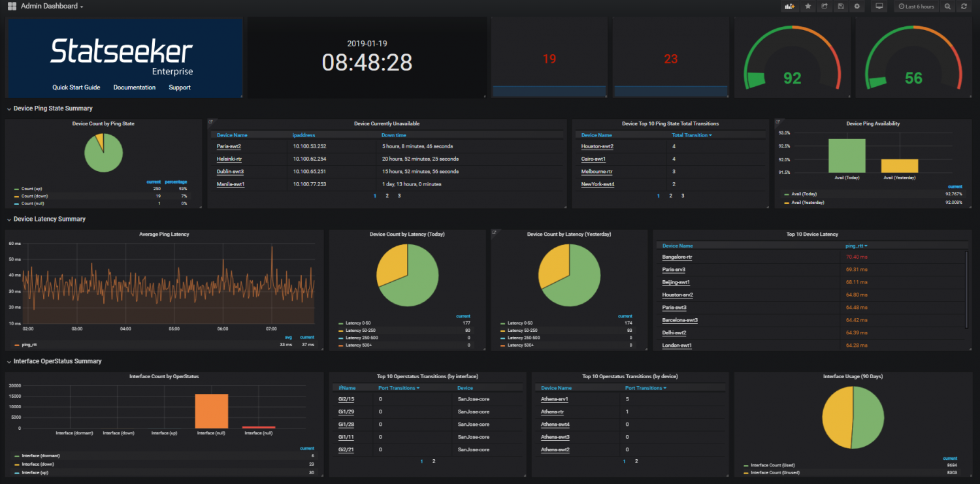980x484 pixels.
Task: Go to page 3 of Ping State Total Transitions
Action: [x=683, y=195]
